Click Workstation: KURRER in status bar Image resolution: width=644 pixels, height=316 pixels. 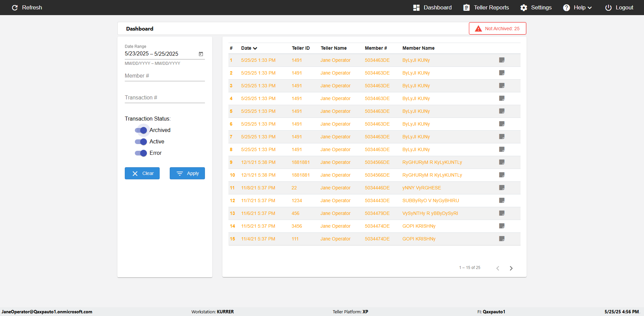pyautogui.click(x=213, y=312)
